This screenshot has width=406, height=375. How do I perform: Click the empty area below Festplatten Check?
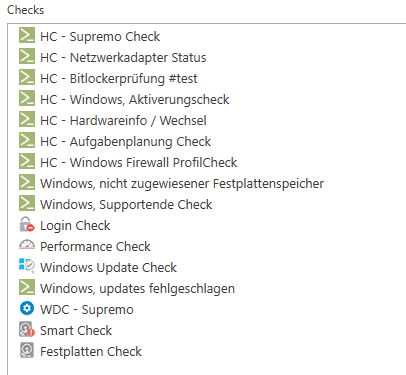pos(207,367)
